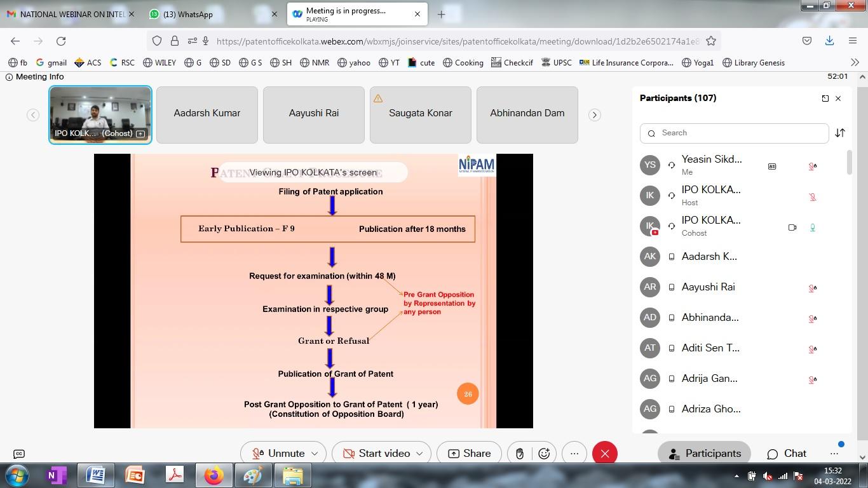Click the video camera icon on Cohost row

click(792, 227)
